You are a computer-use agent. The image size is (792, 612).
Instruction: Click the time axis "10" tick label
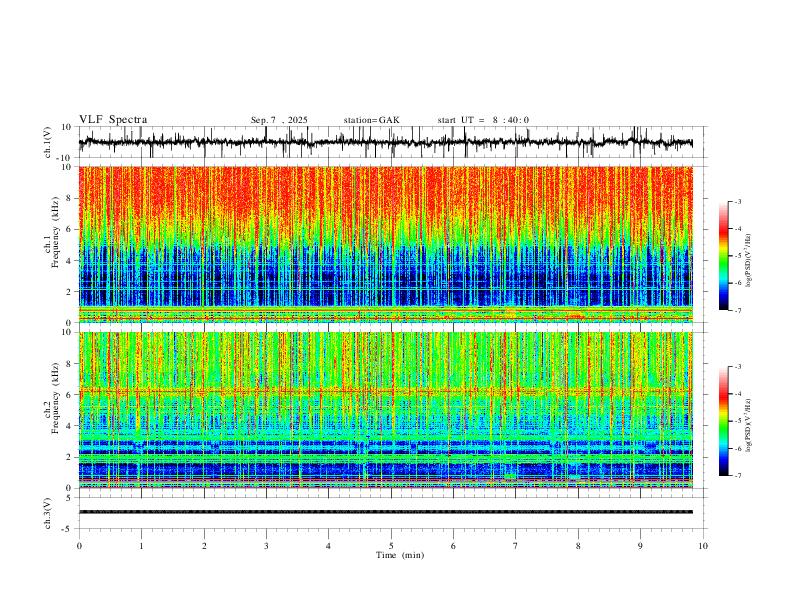[x=703, y=546]
